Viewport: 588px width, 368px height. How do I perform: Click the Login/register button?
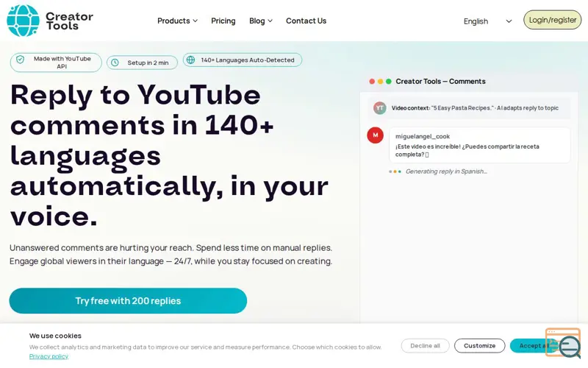click(553, 20)
